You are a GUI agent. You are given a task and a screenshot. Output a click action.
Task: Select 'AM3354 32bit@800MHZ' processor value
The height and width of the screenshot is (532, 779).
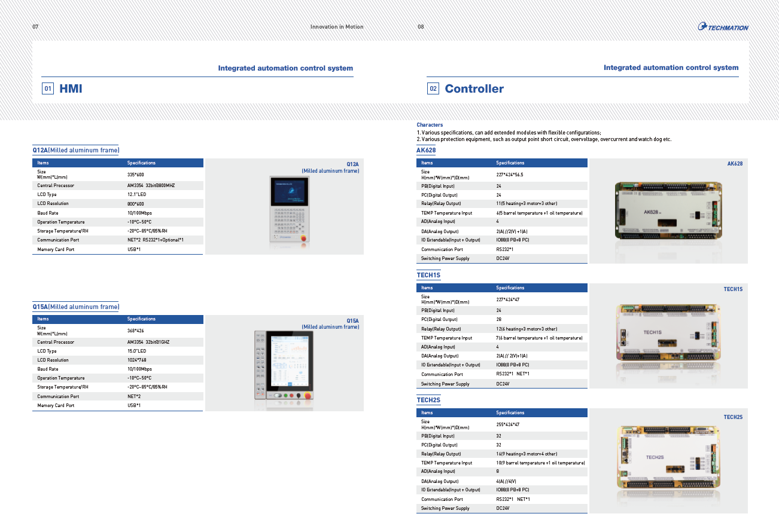[151, 186]
